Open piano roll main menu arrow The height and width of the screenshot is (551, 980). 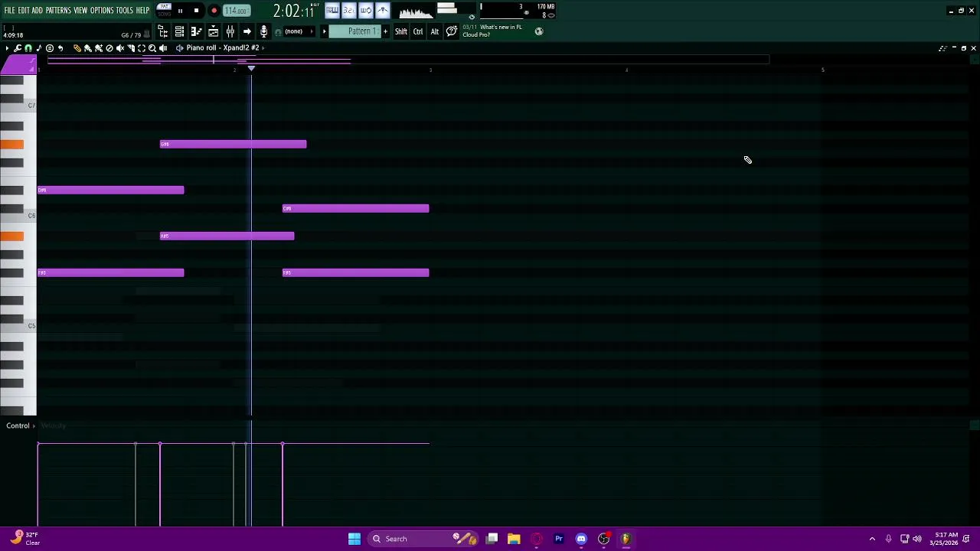(7, 48)
